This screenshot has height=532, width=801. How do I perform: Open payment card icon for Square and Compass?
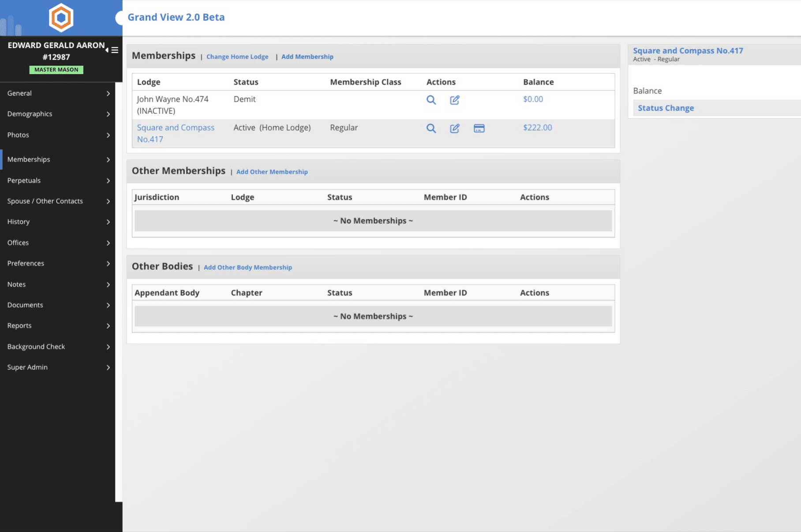point(479,128)
